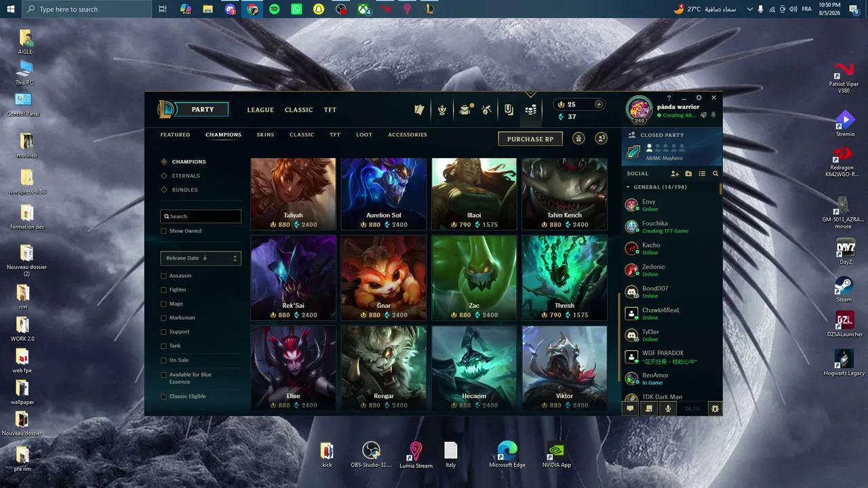Image resolution: width=868 pixels, height=488 pixels.
Task: Switch to the Skins store tab
Action: click(265, 135)
